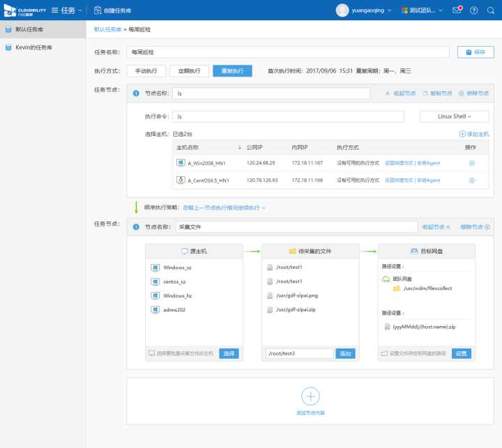Screen dimensions: 502x448
Task: Select 手动执行 execution mode
Action: click(146, 70)
